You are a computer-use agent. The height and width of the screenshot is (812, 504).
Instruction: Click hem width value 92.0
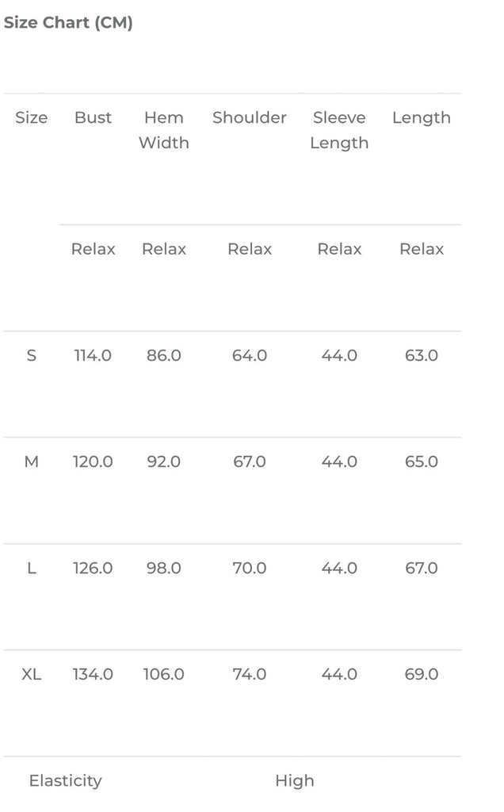[164, 462]
